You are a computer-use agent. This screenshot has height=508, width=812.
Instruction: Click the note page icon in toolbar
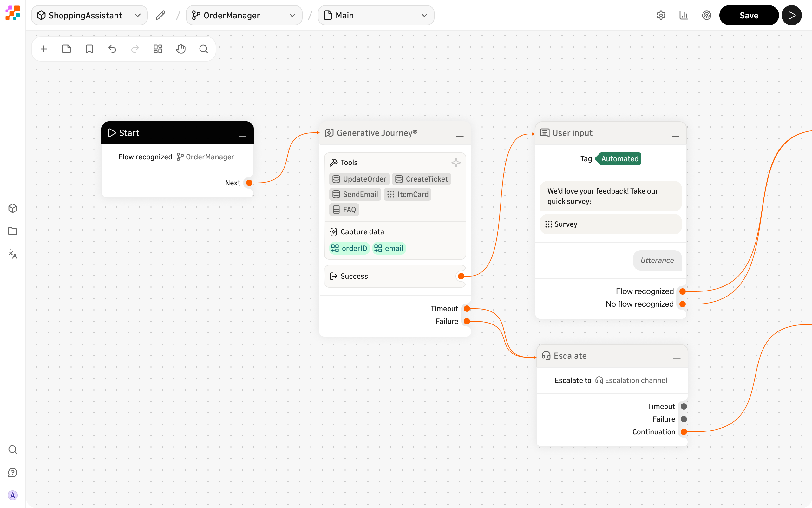point(66,49)
